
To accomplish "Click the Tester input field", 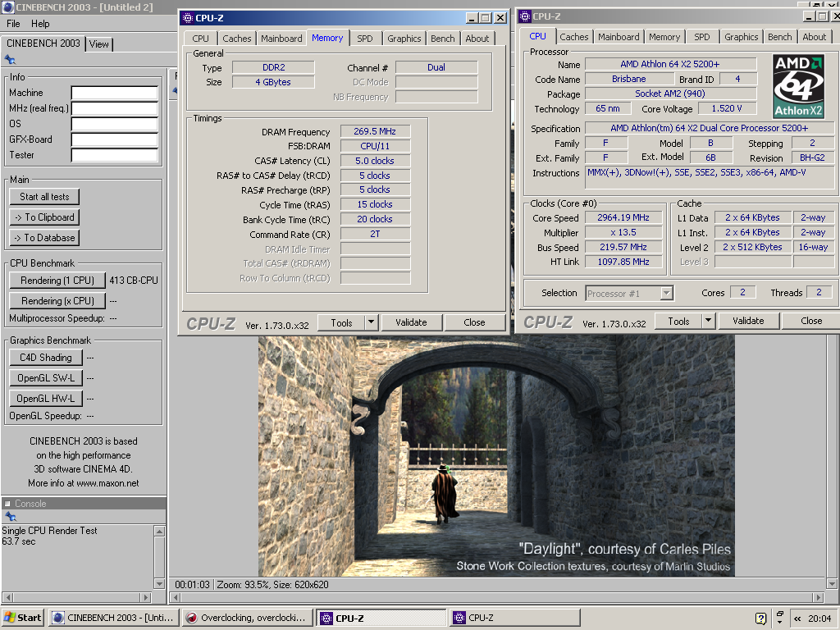I will (x=115, y=155).
